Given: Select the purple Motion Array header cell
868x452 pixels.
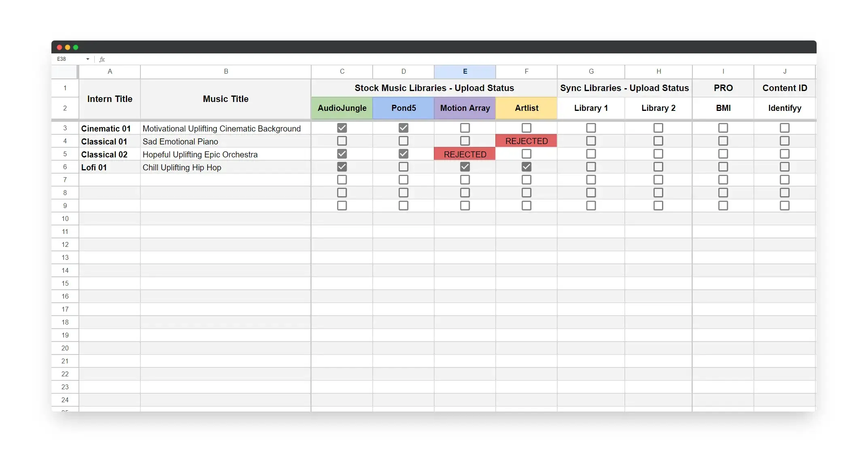Looking at the screenshot, I should pyautogui.click(x=465, y=108).
